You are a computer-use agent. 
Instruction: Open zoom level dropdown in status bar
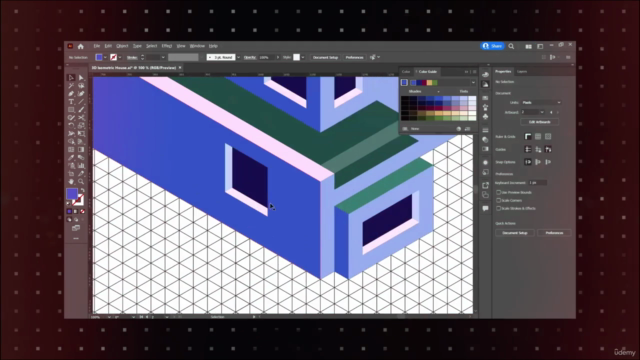109,317
